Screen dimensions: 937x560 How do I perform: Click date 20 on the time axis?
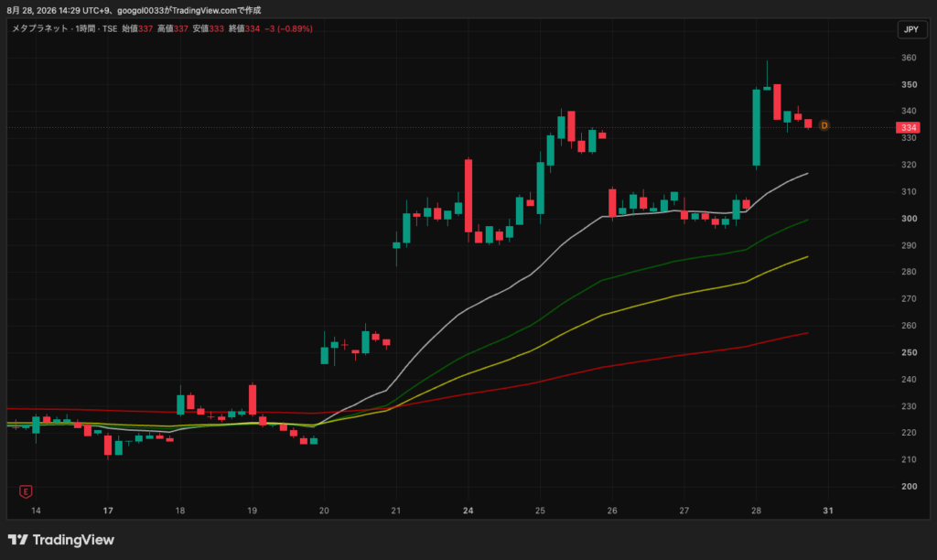(x=324, y=511)
